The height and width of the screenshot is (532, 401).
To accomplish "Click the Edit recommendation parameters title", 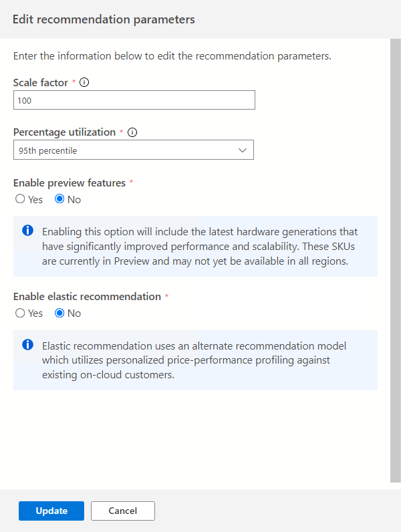I will click(x=104, y=19).
